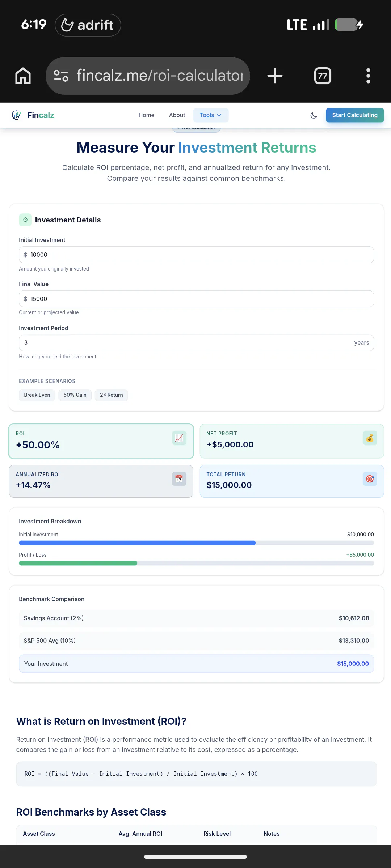The width and height of the screenshot is (391, 868).
Task: Focus the Final Value input field
Action: tap(196, 299)
